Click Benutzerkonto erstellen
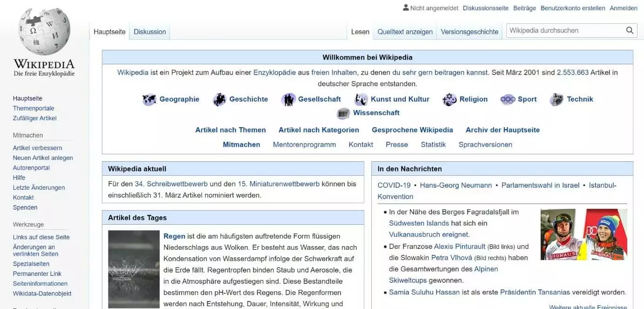 point(573,8)
